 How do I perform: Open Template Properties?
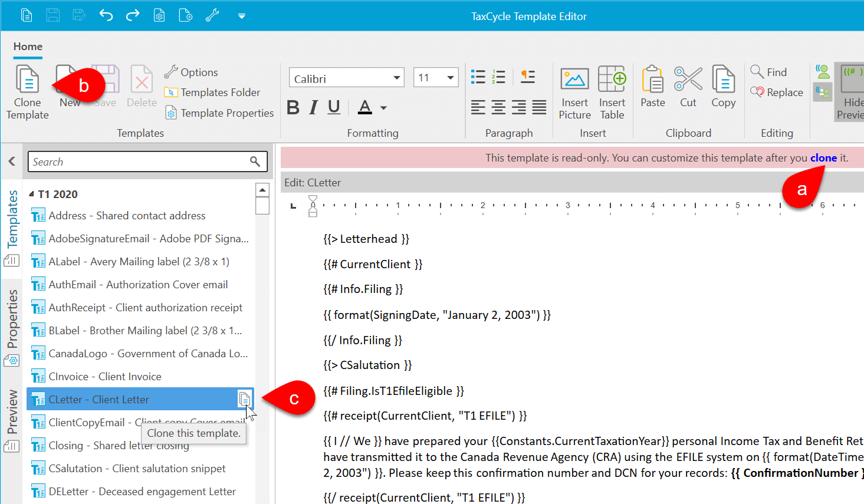tap(219, 113)
